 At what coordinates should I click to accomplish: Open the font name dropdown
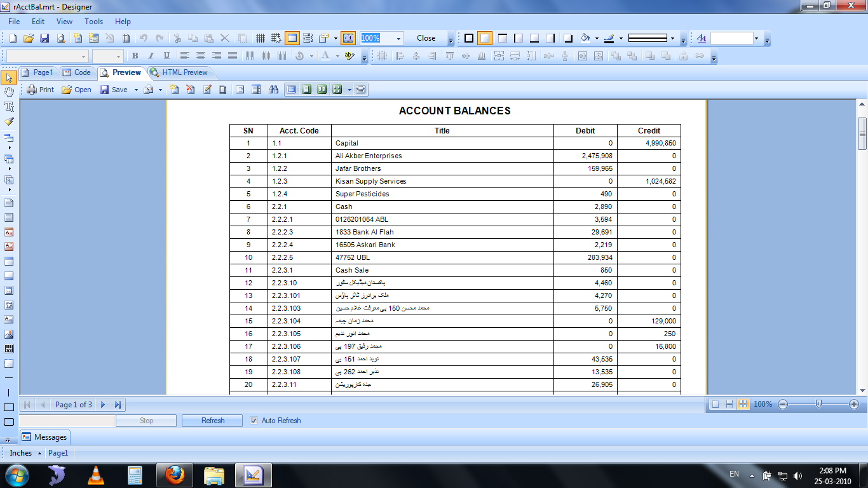(85, 56)
